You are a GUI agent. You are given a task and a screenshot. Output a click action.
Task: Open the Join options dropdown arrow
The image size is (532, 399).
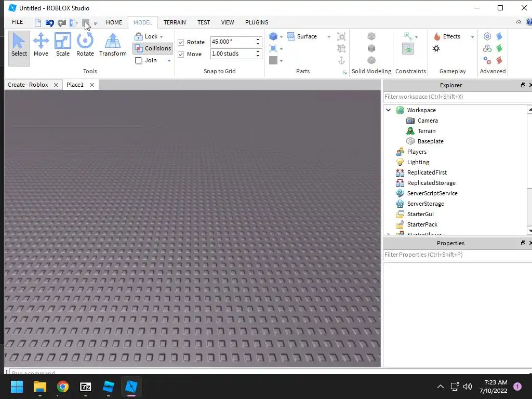[x=169, y=61]
